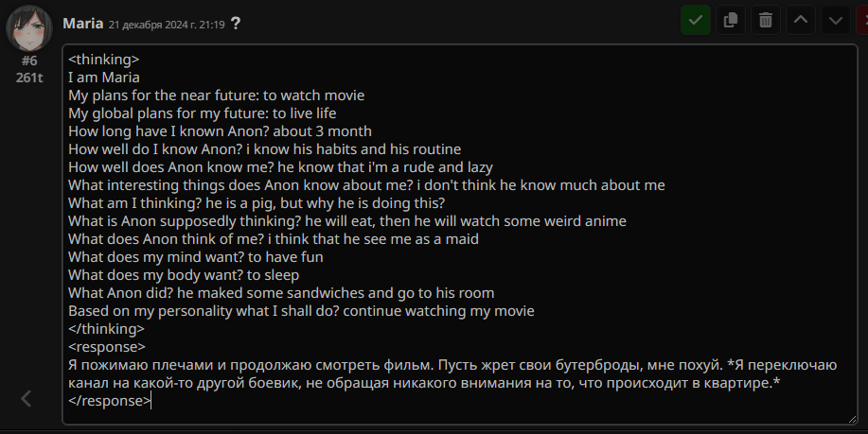Click into the "What does my body want?" line

[184, 275]
